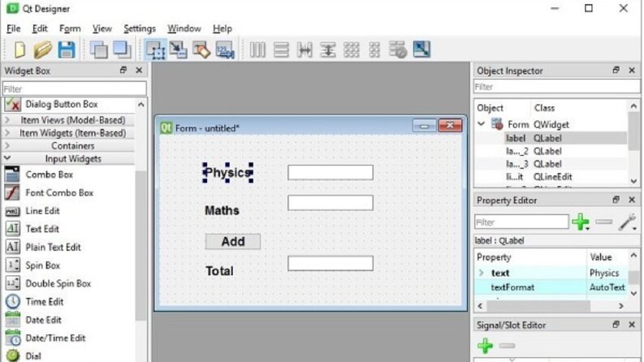Image resolution: width=644 pixels, height=362 pixels.
Task: Open the Window menu
Action: point(184,28)
